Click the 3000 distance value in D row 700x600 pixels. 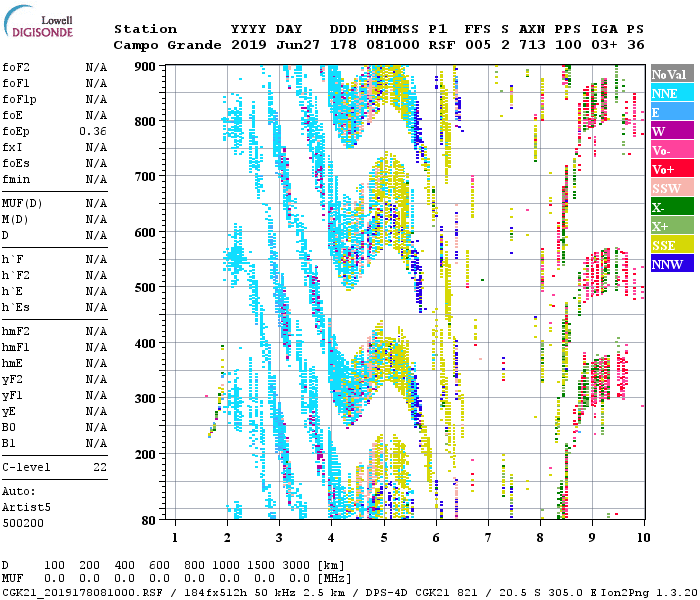296,565
